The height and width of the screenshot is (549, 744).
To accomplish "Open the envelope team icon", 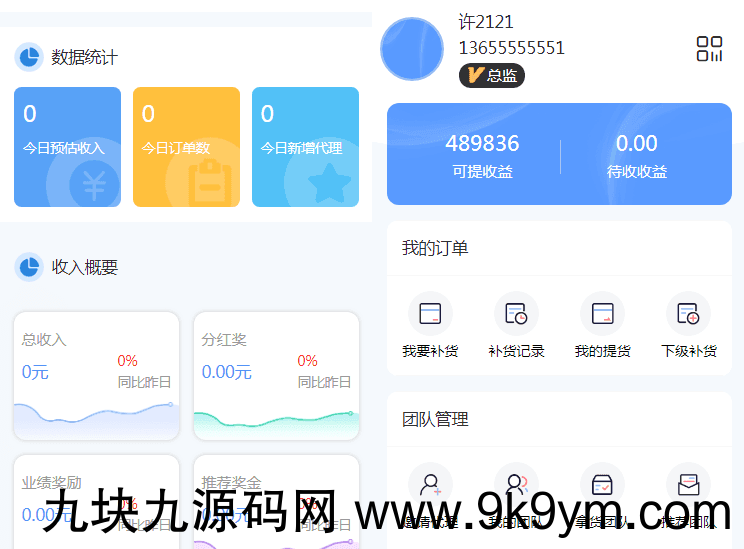I will click(688, 485).
